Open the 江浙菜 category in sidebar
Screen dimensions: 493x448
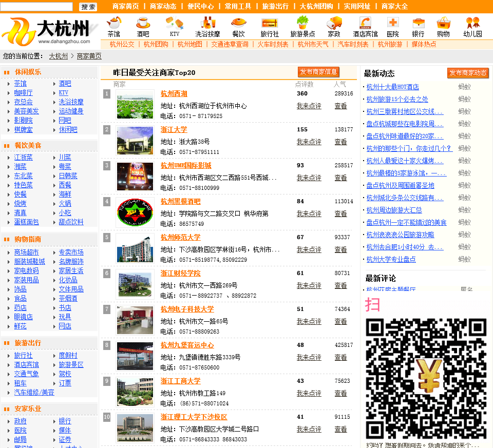point(23,157)
